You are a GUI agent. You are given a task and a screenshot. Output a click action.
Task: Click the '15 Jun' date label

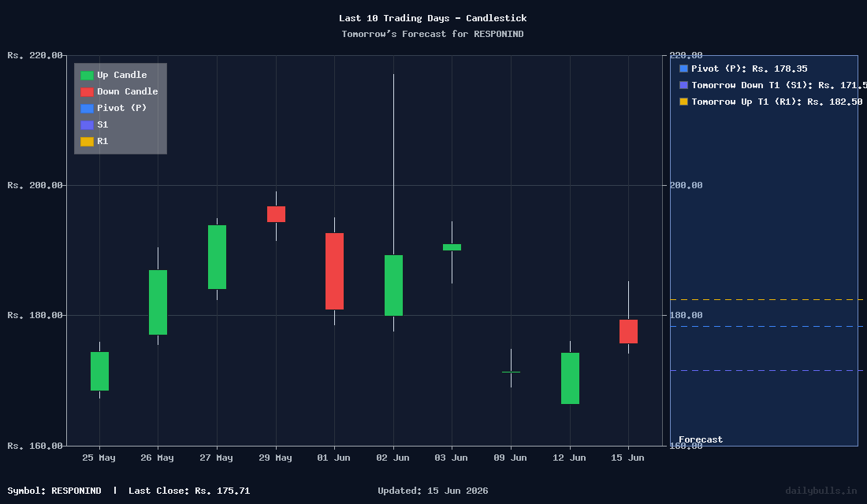(x=627, y=458)
